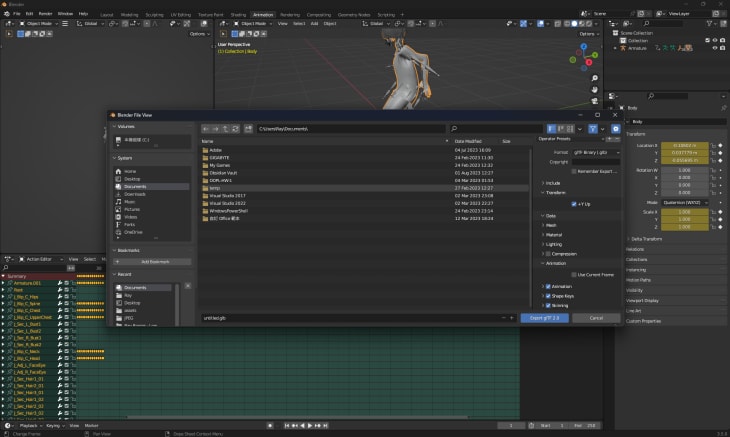Screen dimensions: 730x437
Task: Enable Remember Export Settings checkbox
Action: tap(574, 171)
